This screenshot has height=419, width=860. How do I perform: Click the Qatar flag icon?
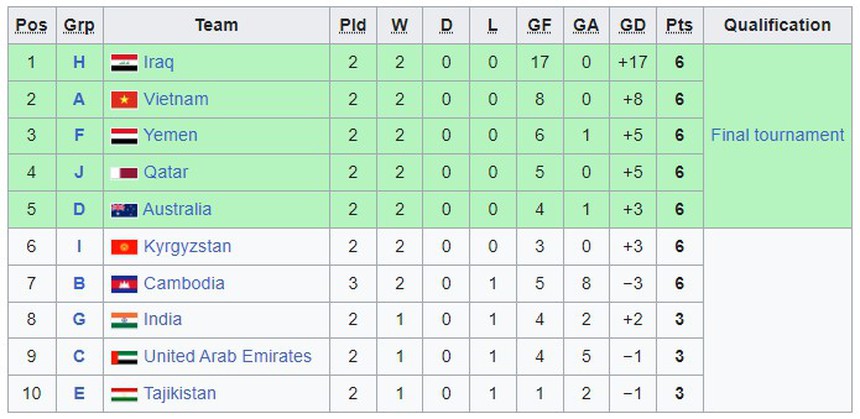tap(124, 173)
